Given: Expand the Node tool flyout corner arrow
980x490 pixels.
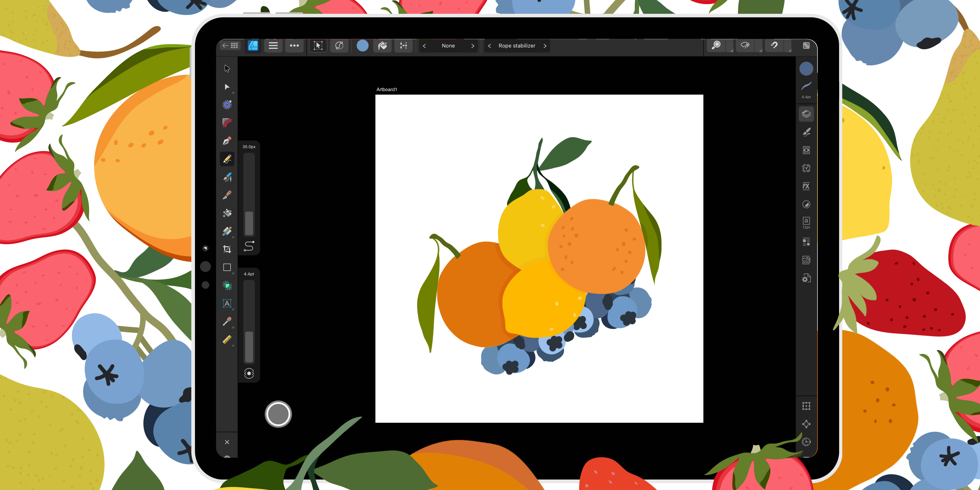Looking at the screenshot, I should [x=233, y=92].
